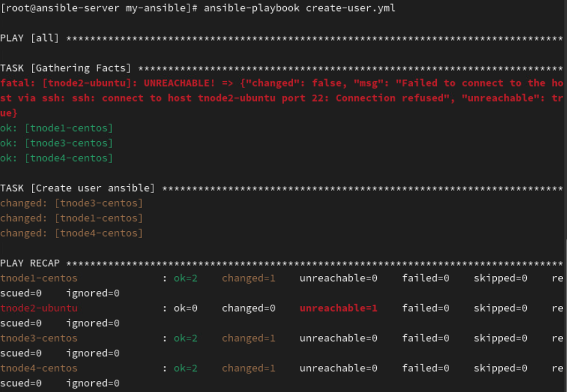Click the changed: [tnode3-centos] line
Screen dimensions: 567x392
72,203
